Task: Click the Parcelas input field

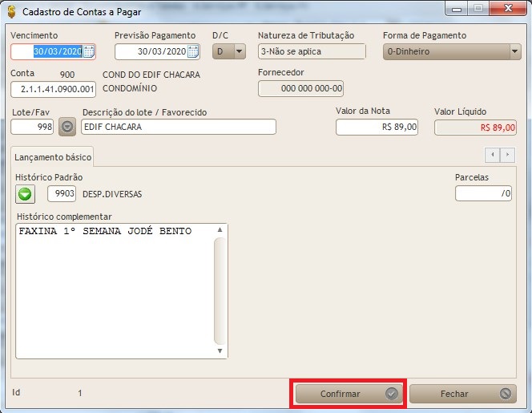Action: coord(484,193)
